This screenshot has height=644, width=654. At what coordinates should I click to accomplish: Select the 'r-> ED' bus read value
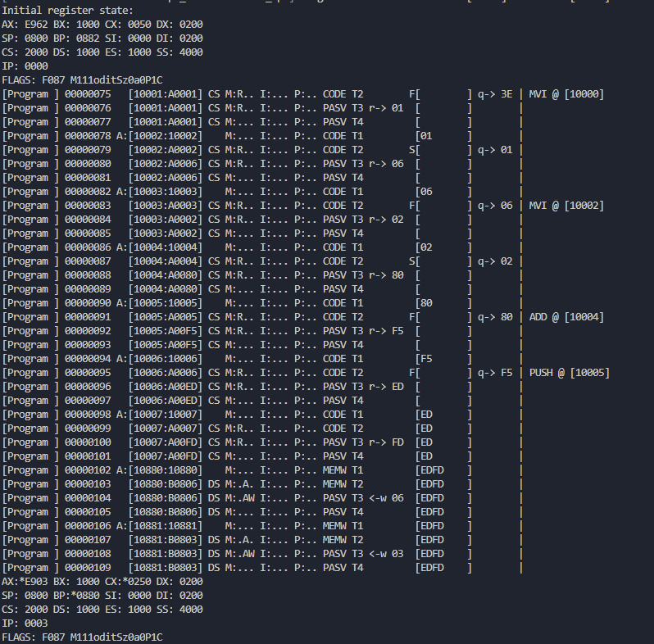(x=386, y=386)
